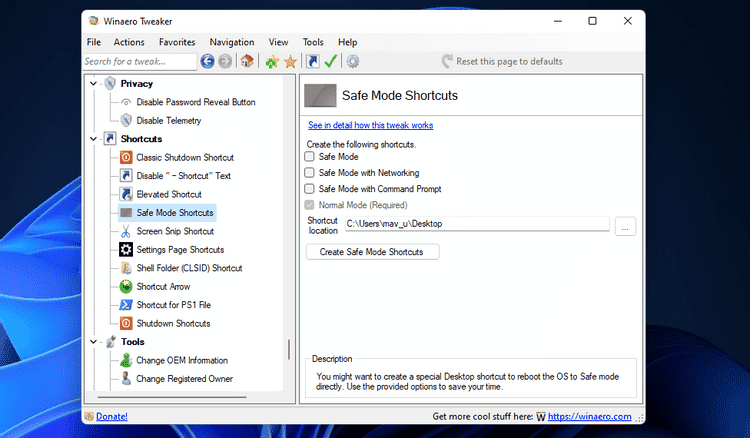750x438 pixels.
Task: Select 'Shell Folder (CLSID) Shortcut' entry
Action: pyautogui.click(x=189, y=268)
